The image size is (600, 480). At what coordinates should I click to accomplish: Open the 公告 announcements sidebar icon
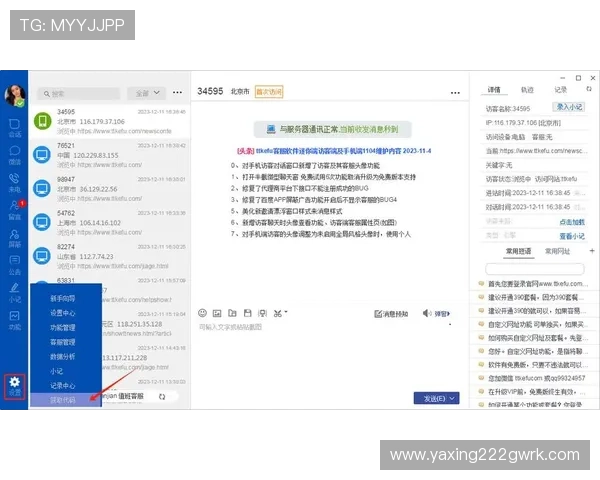point(15,265)
